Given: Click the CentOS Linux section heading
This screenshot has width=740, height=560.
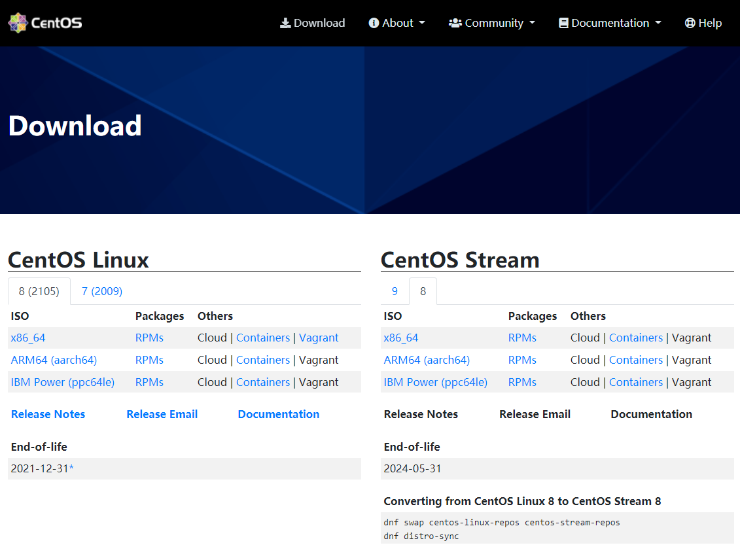Looking at the screenshot, I should tap(79, 260).
